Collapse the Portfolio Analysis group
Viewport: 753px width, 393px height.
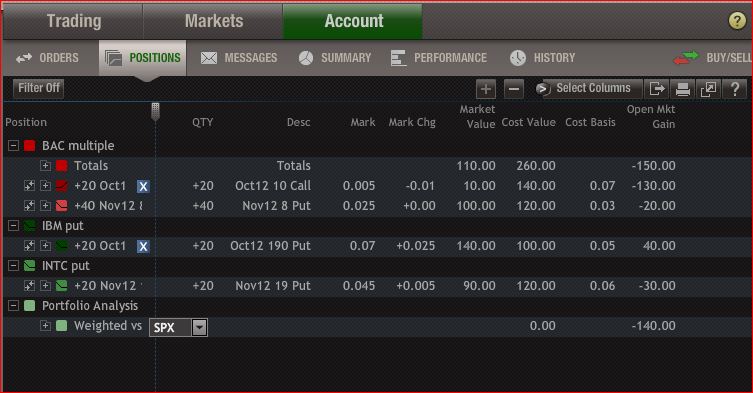[x=13, y=306]
